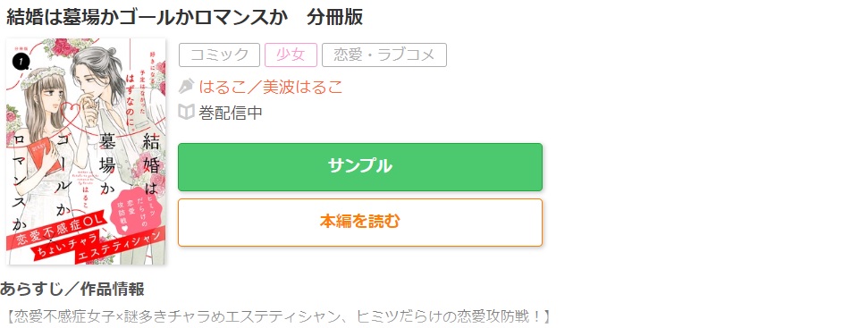Click the あらすじ/作品情報 heading
The width and height of the screenshot is (868, 328).
72,289
